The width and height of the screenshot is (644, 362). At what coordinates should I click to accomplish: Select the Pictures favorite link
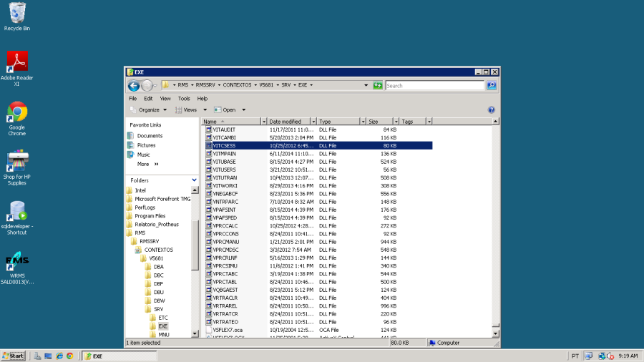click(146, 145)
